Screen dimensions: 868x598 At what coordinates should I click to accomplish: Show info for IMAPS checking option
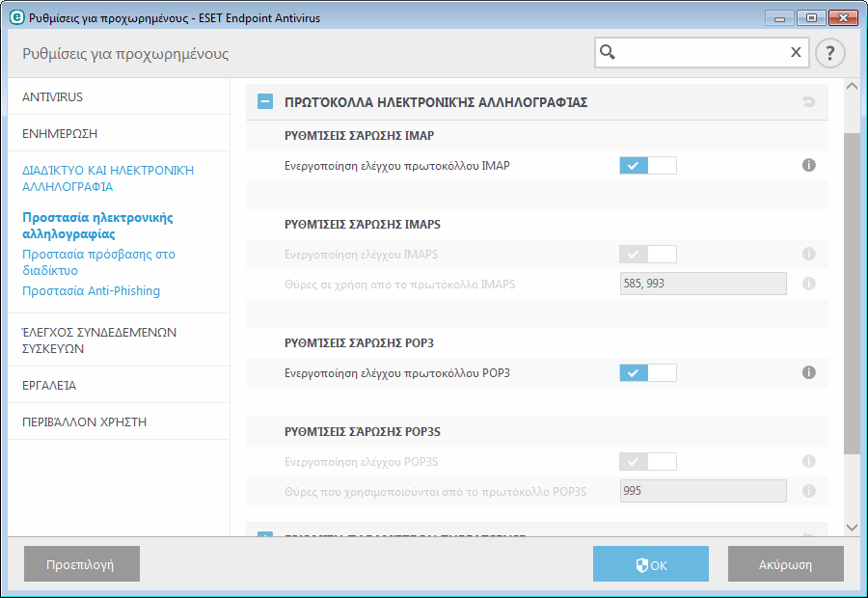(x=809, y=254)
